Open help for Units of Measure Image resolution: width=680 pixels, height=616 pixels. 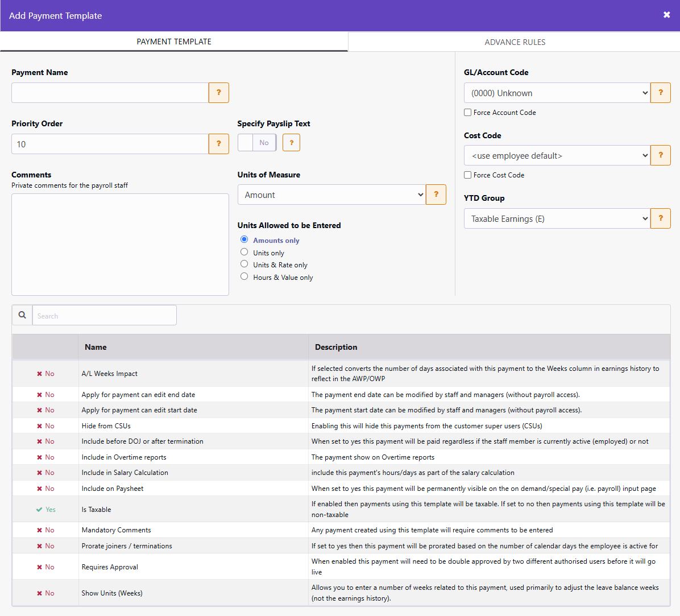pos(436,195)
